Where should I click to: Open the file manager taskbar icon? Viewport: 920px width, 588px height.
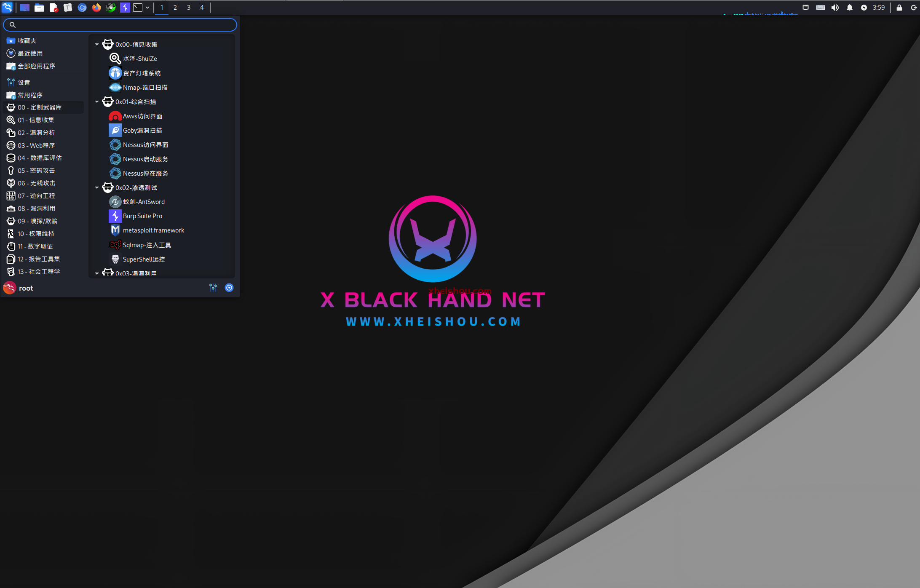tap(39, 8)
